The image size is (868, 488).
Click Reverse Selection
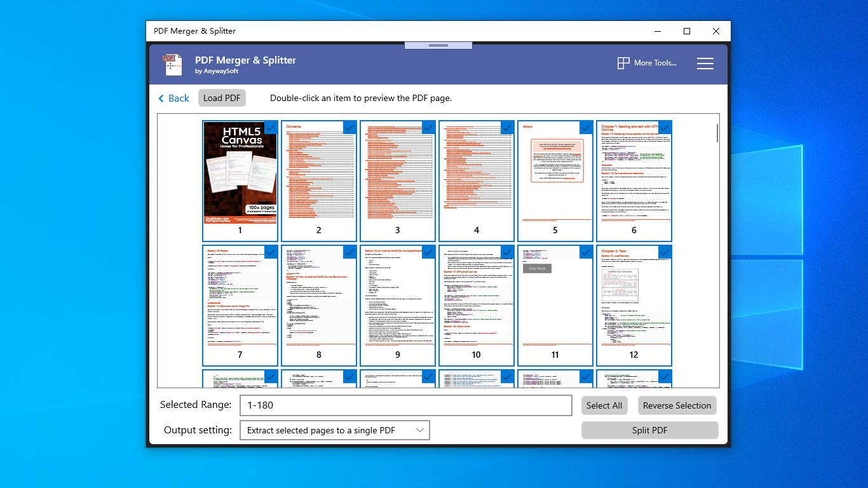click(x=677, y=405)
